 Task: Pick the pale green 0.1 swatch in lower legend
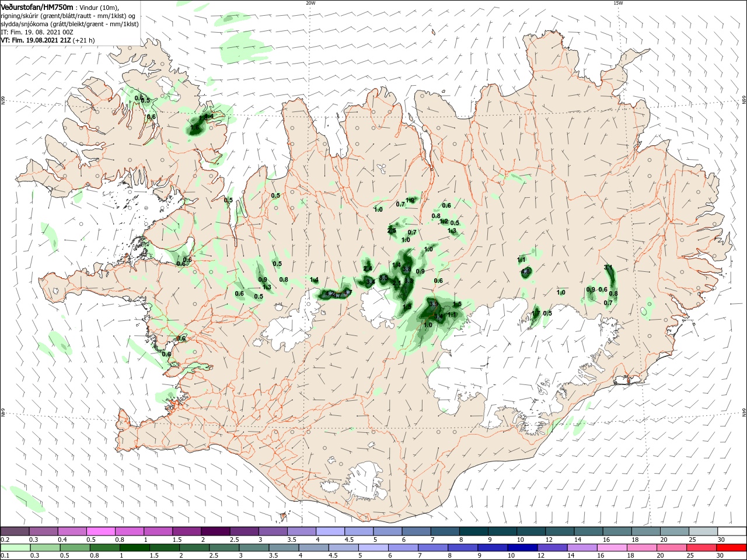[x=15, y=548]
